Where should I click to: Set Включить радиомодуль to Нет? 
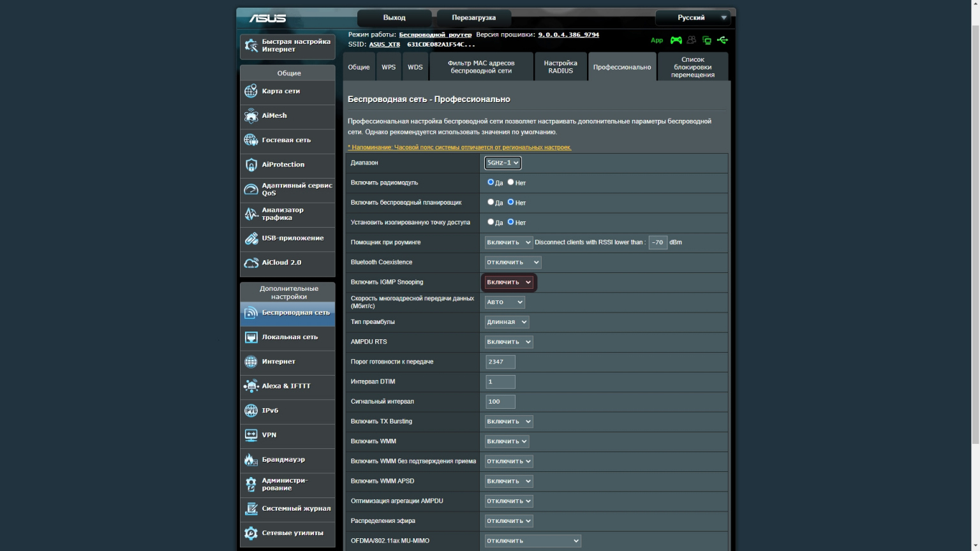point(510,182)
